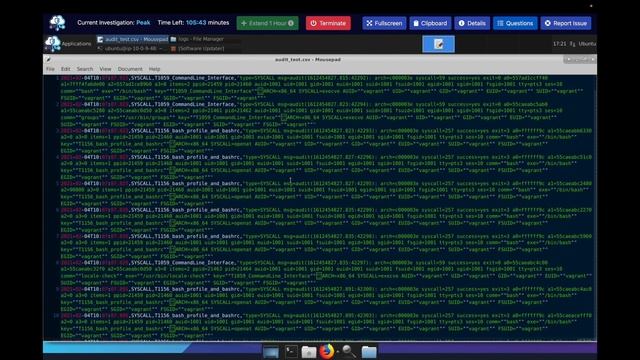Image resolution: width=640 pixels, height=360 pixels.
Task: Click the 'Peak' investigation name
Action: pos(143,23)
